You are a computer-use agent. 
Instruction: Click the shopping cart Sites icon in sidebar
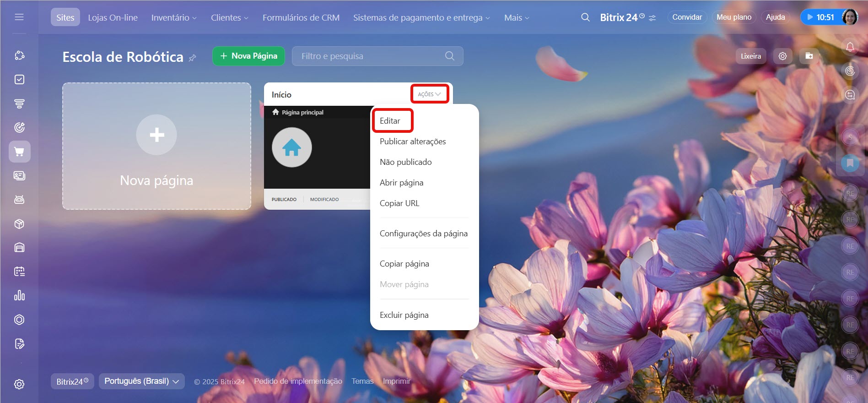(x=19, y=152)
